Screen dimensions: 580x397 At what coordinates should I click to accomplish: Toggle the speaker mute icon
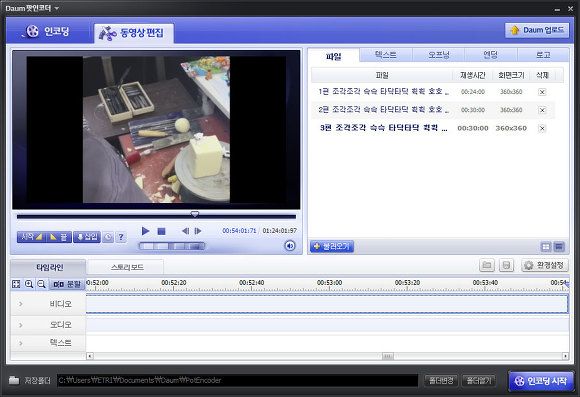[290, 246]
